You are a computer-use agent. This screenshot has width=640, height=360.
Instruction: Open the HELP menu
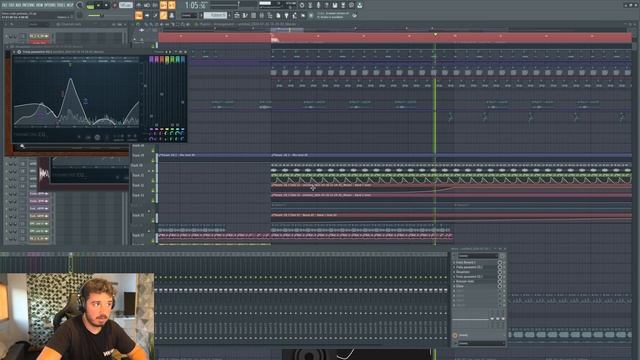70,5
